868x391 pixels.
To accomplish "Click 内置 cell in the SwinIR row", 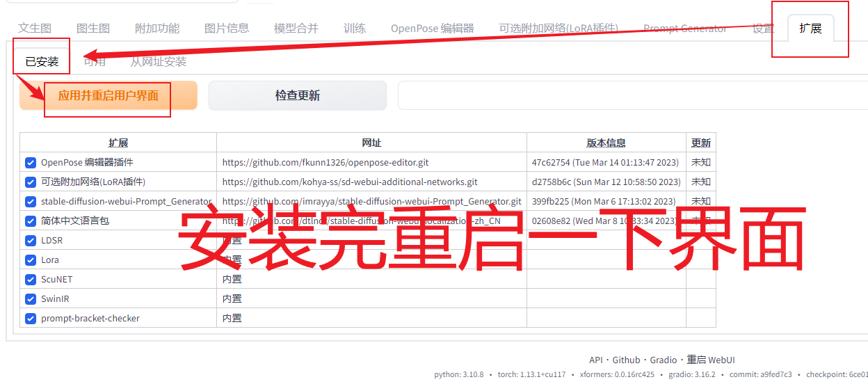I will click(x=371, y=298).
